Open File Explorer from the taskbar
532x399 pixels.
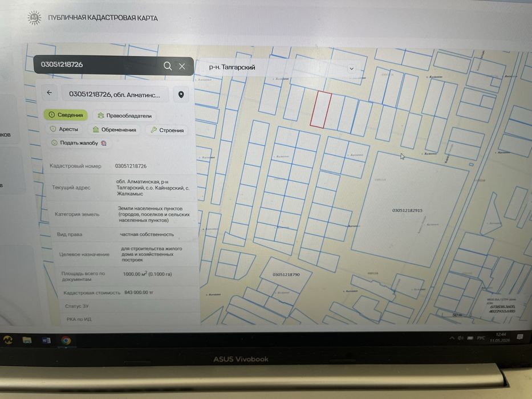(27, 340)
